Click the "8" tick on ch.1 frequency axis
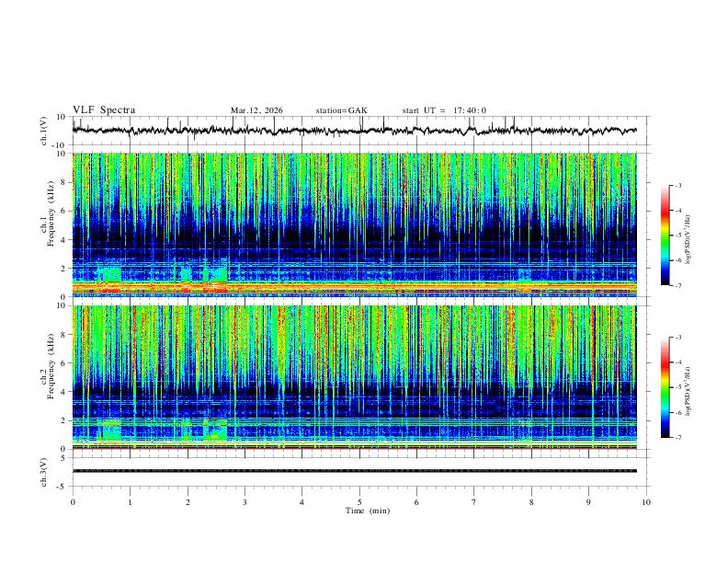728x563 pixels. (x=64, y=182)
